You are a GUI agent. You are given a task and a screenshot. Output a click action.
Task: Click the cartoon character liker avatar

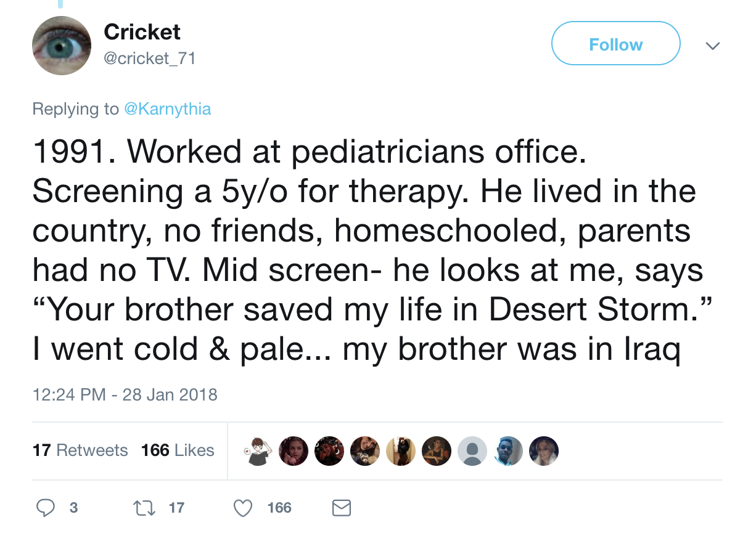click(257, 451)
